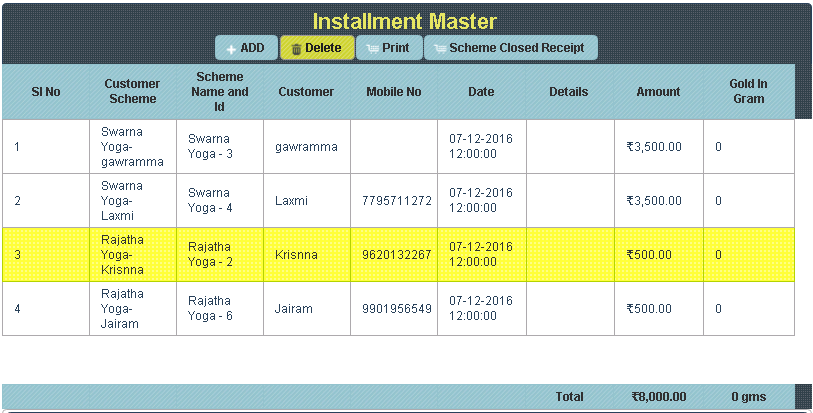The height and width of the screenshot is (413, 813).
Task: Select the Laxmi customer cell
Action: coord(292,201)
